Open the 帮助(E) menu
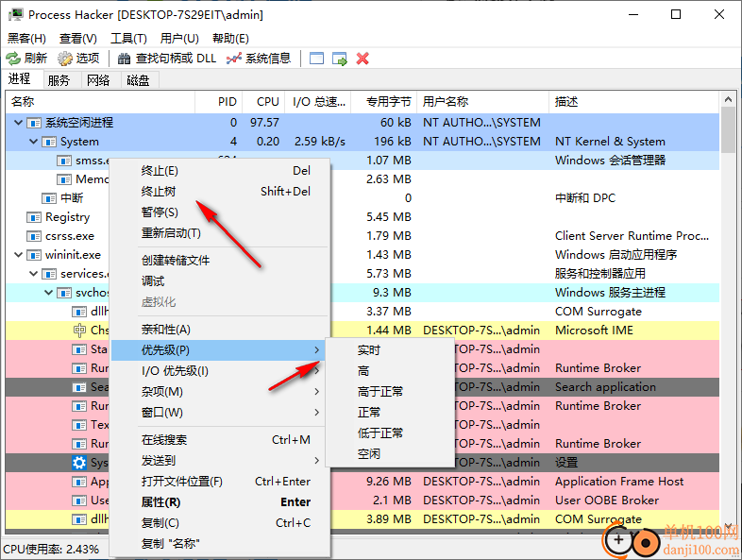Image resolution: width=742 pixels, height=560 pixels. coord(230,39)
